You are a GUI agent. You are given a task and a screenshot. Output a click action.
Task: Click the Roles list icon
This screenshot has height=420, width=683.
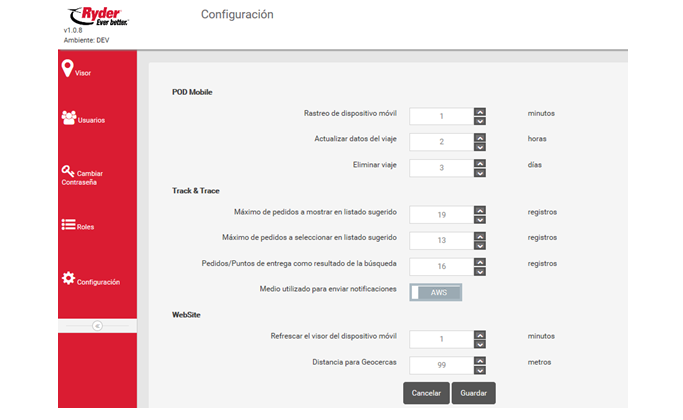click(x=68, y=225)
